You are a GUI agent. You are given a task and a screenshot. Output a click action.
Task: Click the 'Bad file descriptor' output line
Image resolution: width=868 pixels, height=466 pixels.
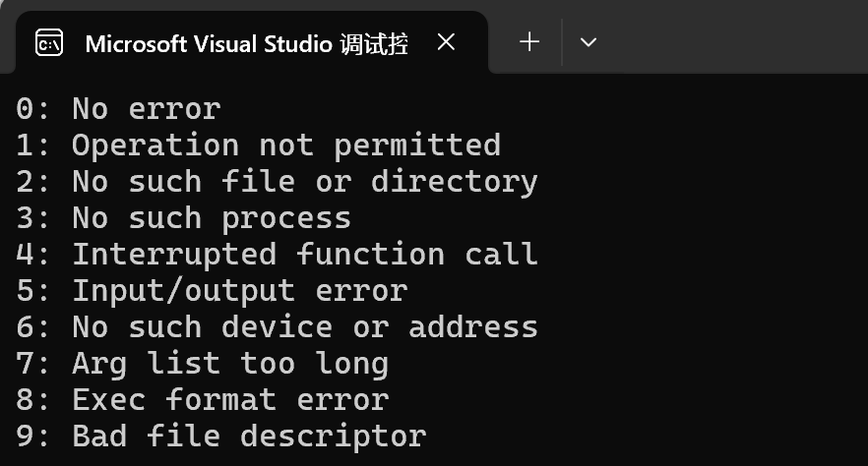[220, 437]
